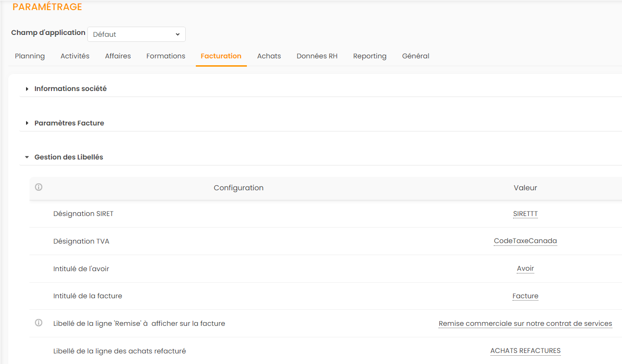Click the info icon beside 'Remise' label row
Viewport: 622px width, 364px height.
pyautogui.click(x=39, y=323)
